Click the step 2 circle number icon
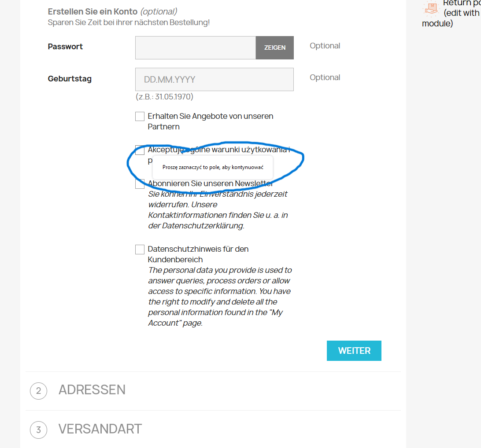This screenshot has height=448, width=481. 38,391
